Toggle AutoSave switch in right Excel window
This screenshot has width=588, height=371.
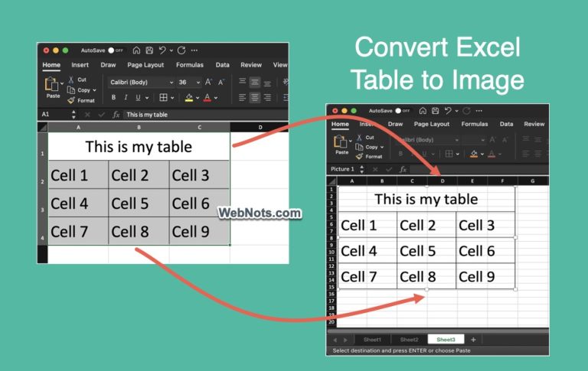(x=403, y=111)
